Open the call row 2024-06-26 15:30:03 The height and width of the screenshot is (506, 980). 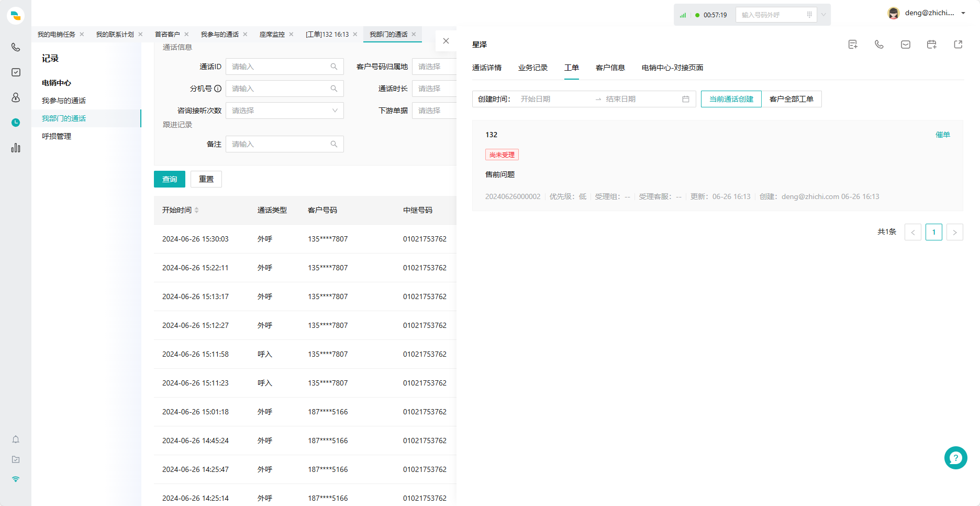click(305, 239)
